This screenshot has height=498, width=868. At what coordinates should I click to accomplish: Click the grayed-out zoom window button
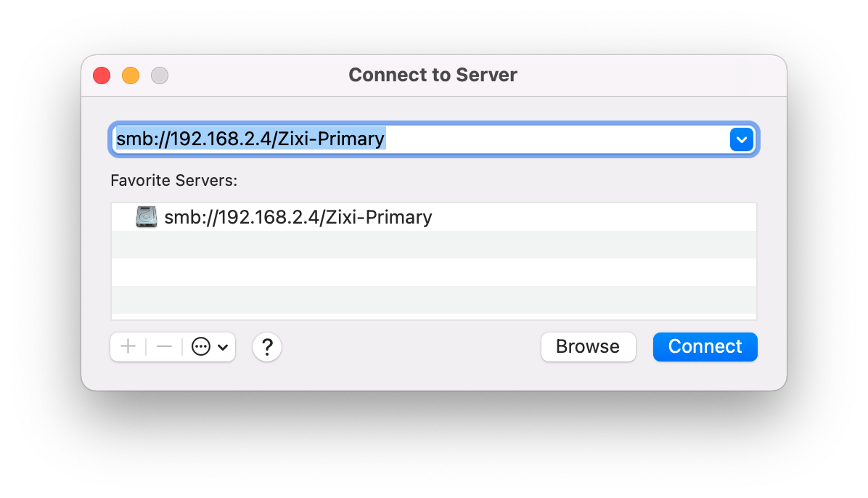160,75
